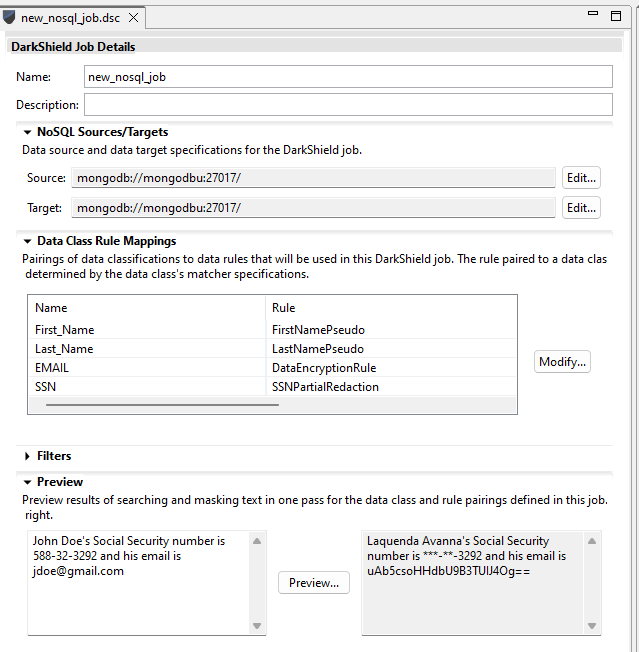Expand the Filters section

tap(27, 456)
